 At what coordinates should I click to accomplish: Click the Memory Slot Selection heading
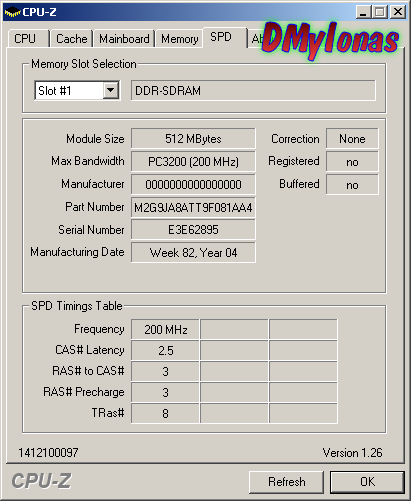(84, 64)
